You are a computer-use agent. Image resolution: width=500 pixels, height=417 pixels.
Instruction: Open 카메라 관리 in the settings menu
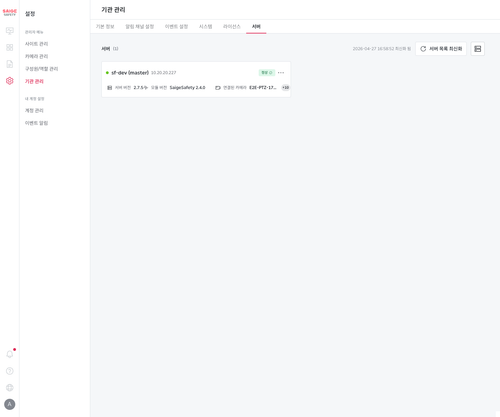(x=37, y=56)
